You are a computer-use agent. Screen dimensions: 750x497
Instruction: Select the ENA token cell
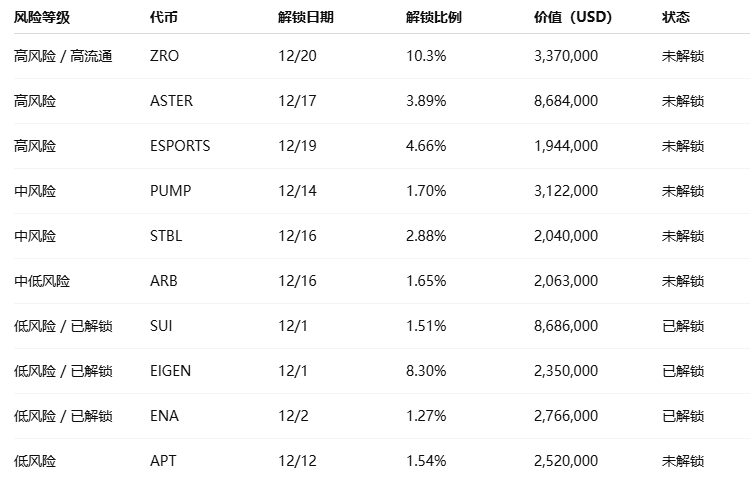(164, 416)
